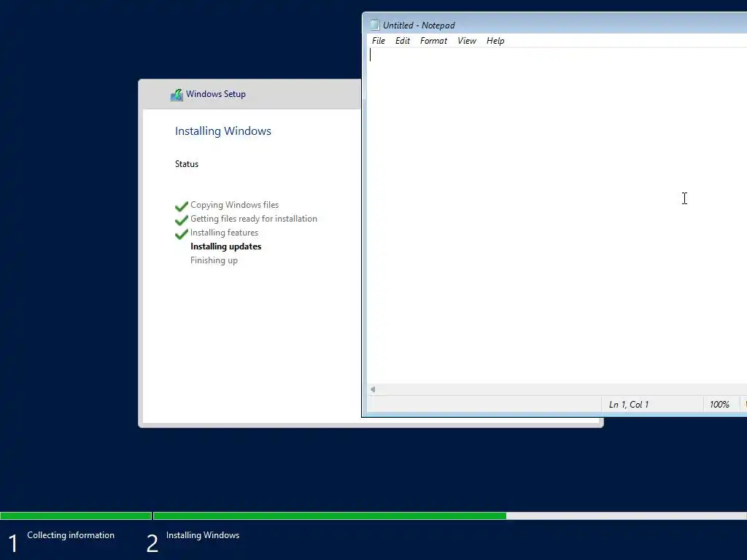The width and height of the screenshot is (747, 560).
Task: Click the Windows Setup icon in title bar
Action: 177,94
